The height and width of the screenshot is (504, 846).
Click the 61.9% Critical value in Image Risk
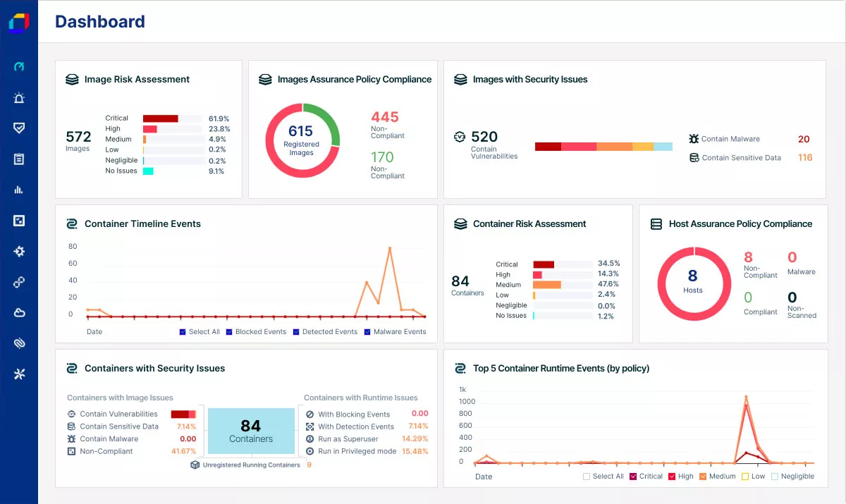219,118
